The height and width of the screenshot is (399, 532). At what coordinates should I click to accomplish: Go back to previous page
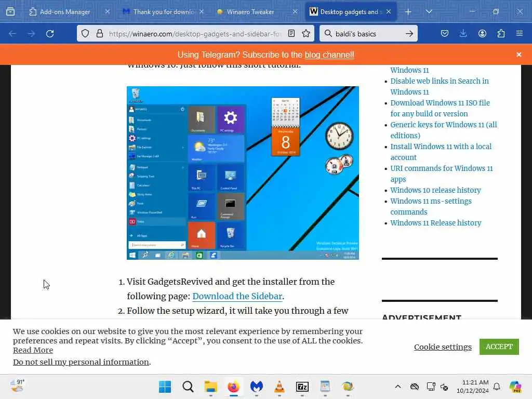[12, 33]
